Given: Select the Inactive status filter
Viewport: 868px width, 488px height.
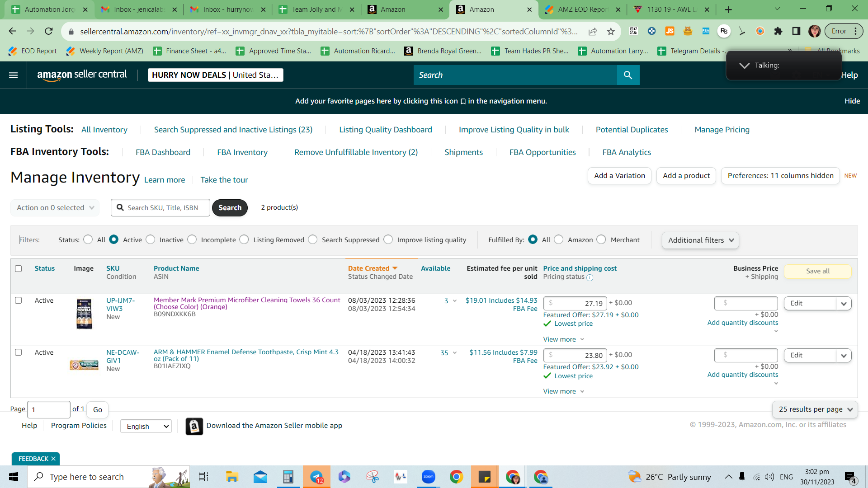Looking at the screenshot, I should (x=151, y=239).
